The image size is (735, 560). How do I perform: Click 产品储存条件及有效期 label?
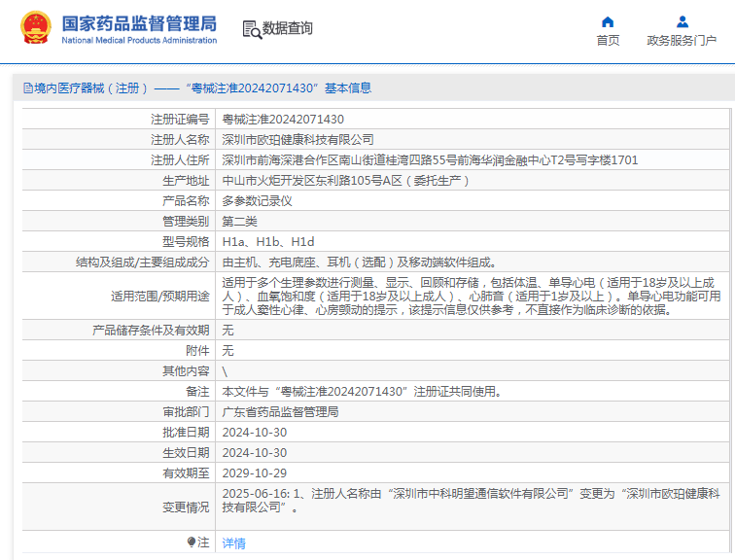tap(151, 331)
